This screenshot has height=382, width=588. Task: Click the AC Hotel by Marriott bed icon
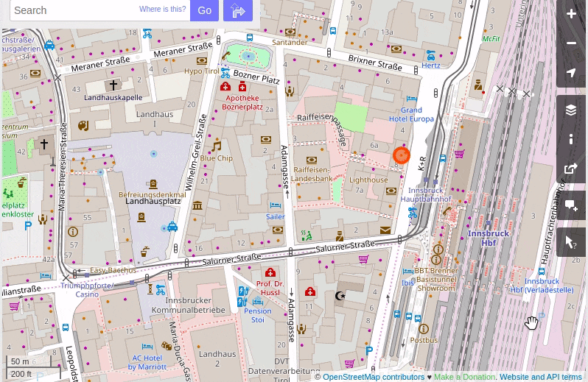click(147, 347)
